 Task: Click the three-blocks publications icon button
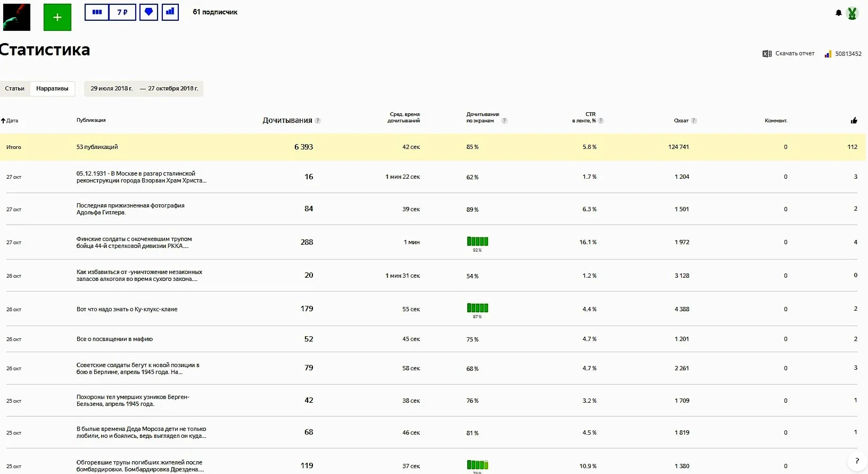(97, 12)
